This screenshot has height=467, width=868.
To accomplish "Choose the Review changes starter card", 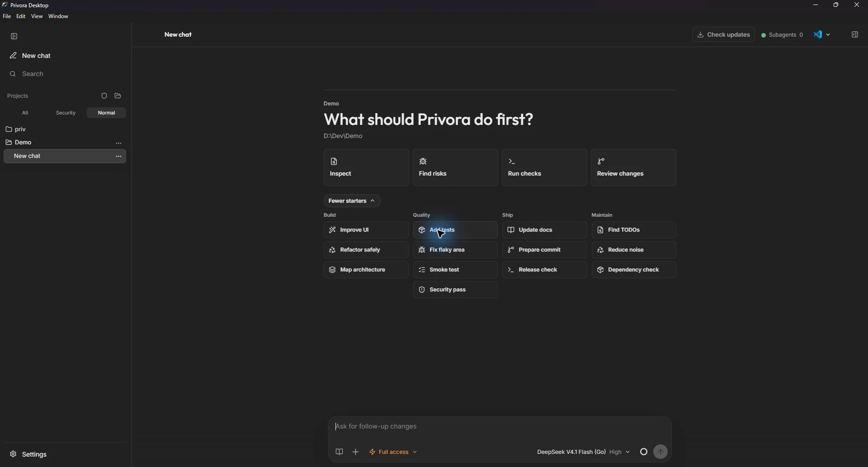I will tap(633, 168).
